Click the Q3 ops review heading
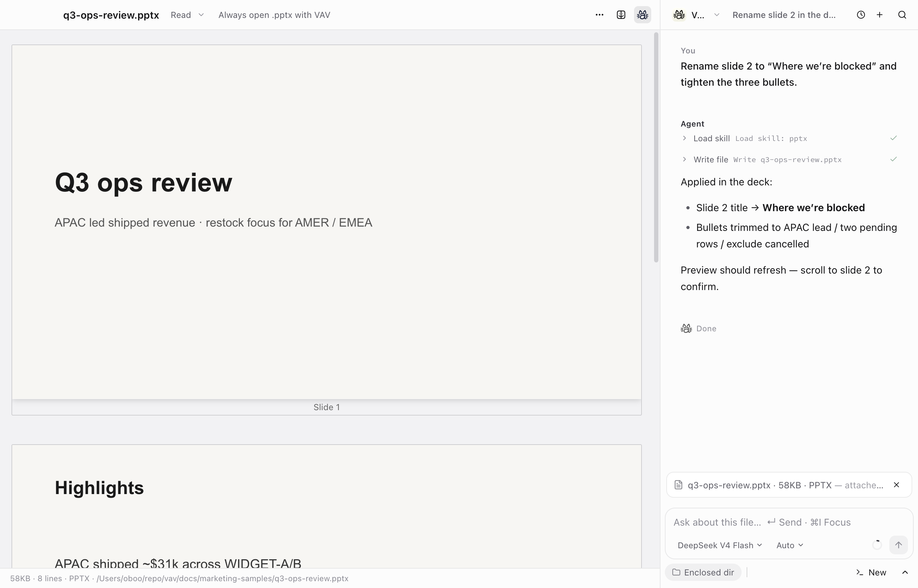The image size is (918, 588). (x=143, y=182)
